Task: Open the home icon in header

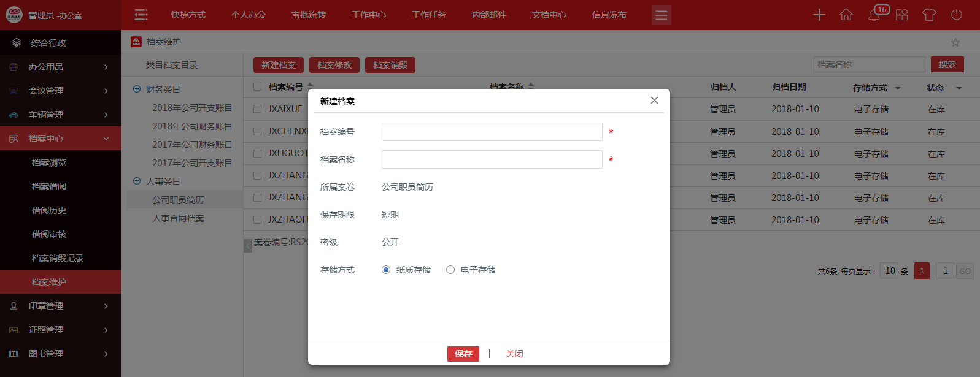Action: [846, 15]
